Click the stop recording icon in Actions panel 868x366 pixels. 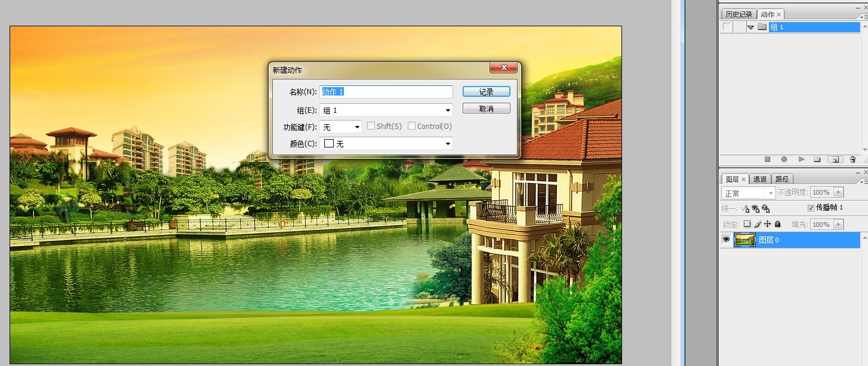(768, 159)
